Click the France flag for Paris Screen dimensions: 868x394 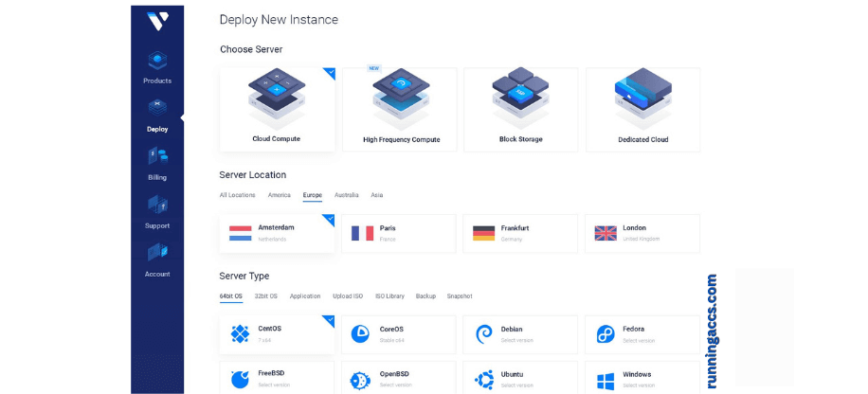click(x=362, y=233)
